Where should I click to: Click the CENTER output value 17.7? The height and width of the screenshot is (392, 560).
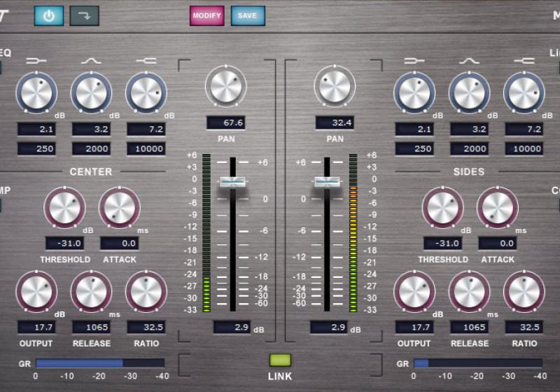click(x=36, y=327)
